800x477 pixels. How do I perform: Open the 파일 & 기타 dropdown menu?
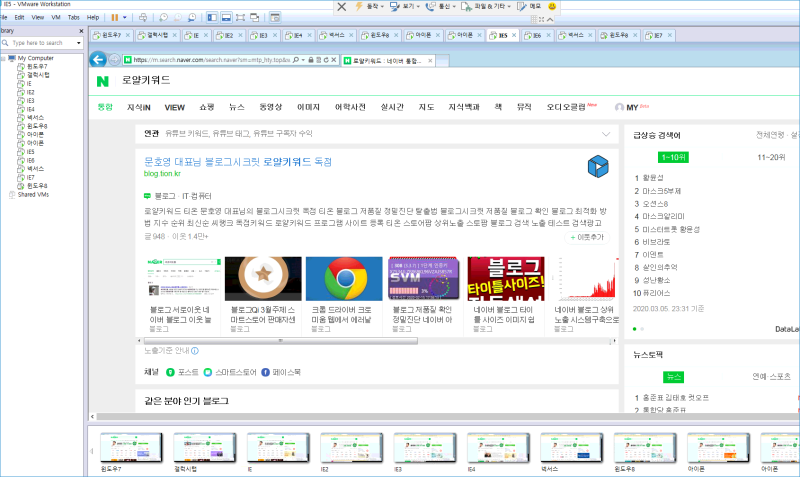(x=486, y=6)
